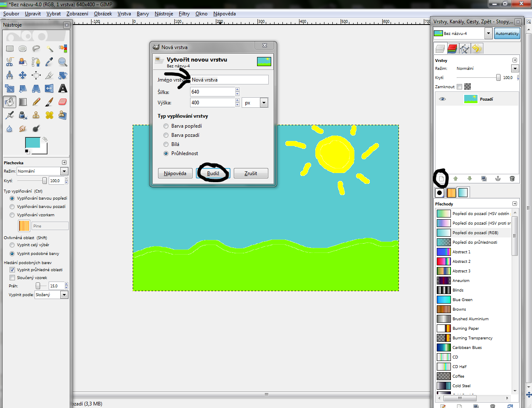The width and height of the screenshot is (532, 408).
Task: Choose Barva popředí as layer fill
Action: [166, 126]
